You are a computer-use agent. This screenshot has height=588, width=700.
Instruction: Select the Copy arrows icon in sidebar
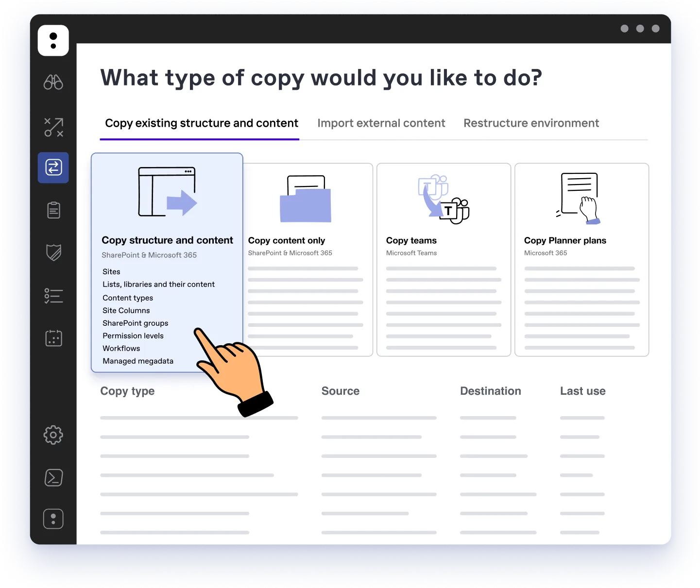[x=53, y=168]
